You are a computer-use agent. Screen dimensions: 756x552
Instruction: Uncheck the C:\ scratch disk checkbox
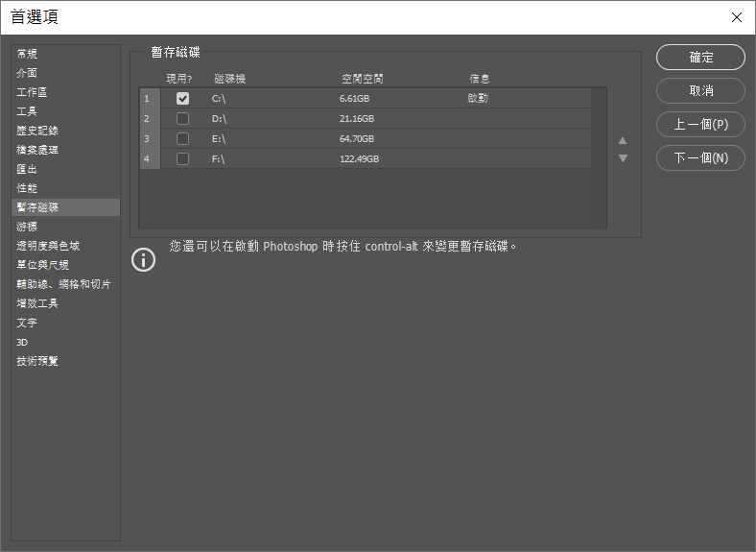click(x=182, y=99)
